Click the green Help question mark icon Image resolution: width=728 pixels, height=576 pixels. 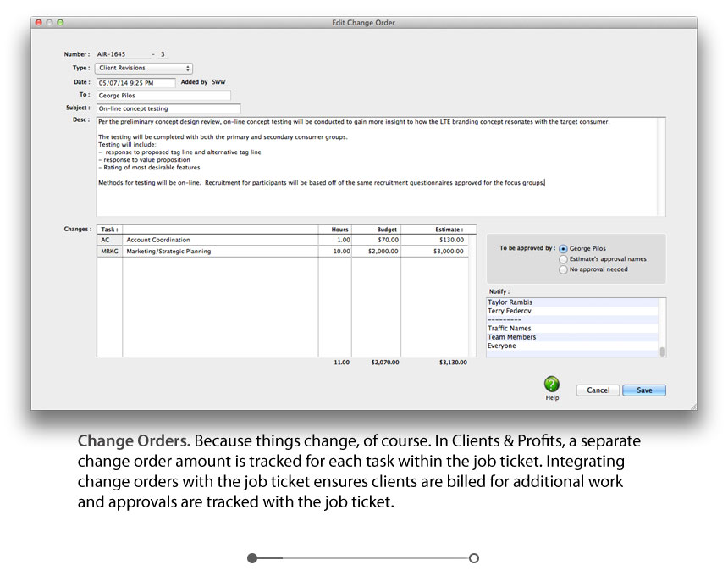[x=552, y=385]
